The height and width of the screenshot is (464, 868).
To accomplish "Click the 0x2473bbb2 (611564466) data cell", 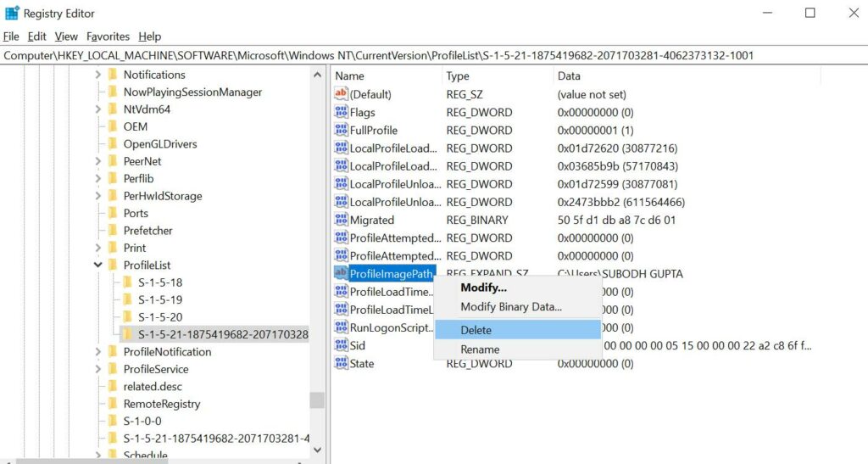I will (621, 202).
